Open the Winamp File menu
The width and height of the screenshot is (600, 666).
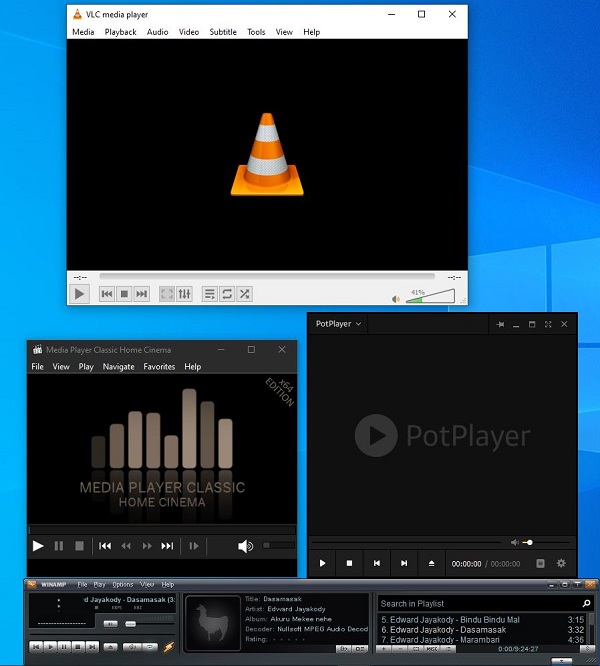(x=82, y=585)
